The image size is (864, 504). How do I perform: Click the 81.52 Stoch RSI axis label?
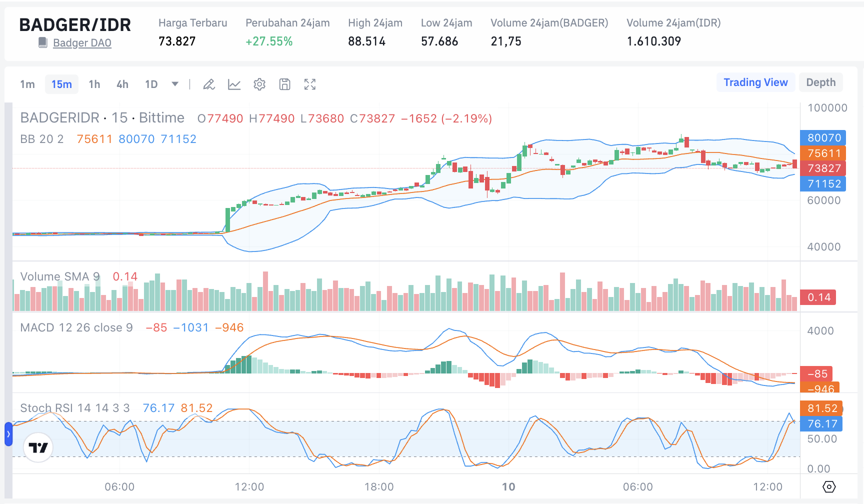coord(822,408)
